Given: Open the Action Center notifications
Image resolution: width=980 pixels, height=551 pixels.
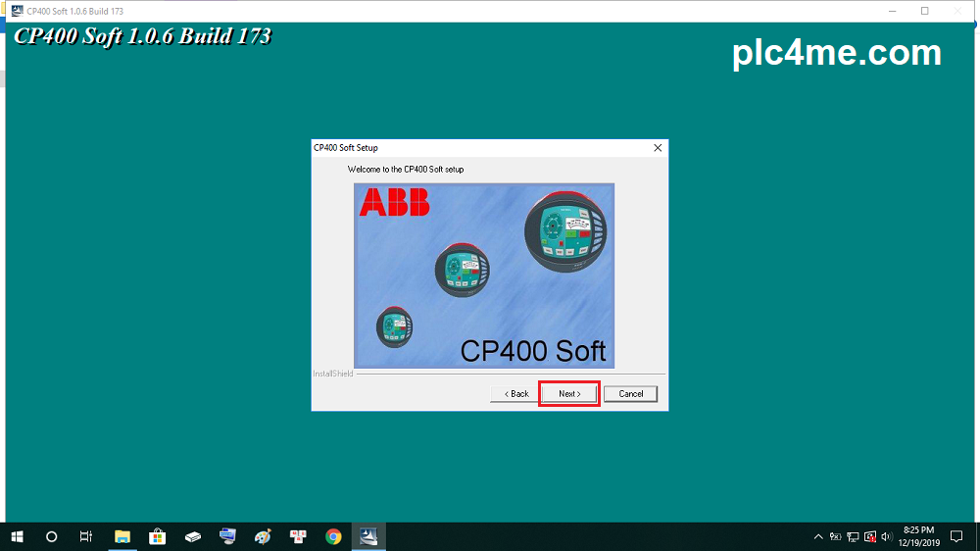Looking at the screenshot, I should [957, 536].
